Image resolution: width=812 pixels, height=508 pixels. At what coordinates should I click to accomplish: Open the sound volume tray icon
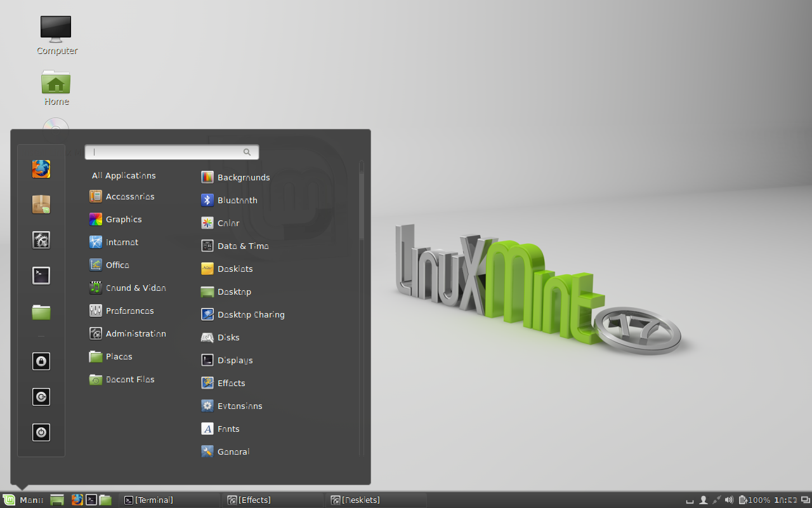(730, 500)
